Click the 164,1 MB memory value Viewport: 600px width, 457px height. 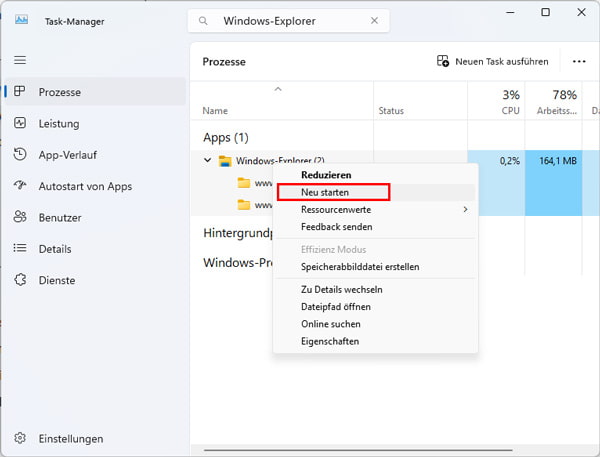tap(554, 161)
